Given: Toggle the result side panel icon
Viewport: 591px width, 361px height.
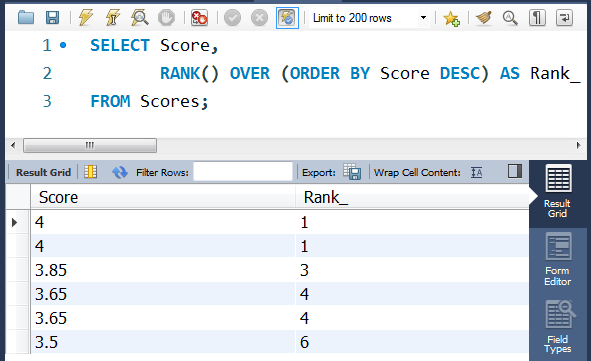Looking at the screenshot, I should [514, 171].
